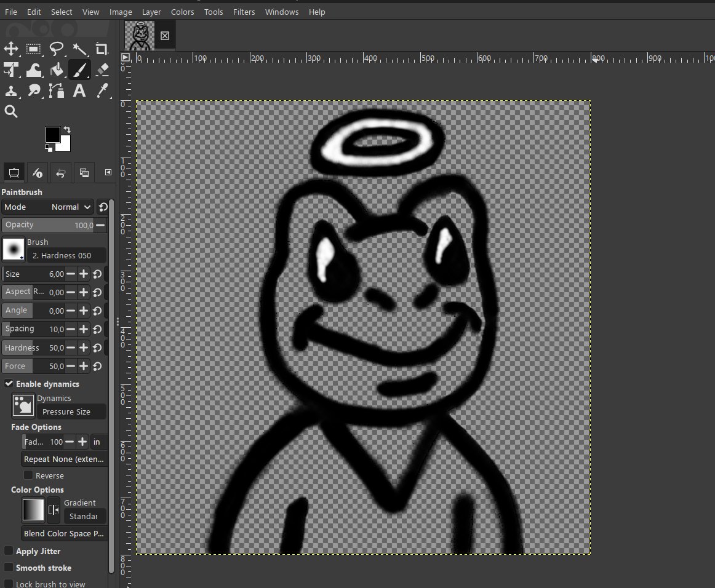This screenshot has height=588, width=715.
Task: Open the Colors menu
Action: (182, 12)
